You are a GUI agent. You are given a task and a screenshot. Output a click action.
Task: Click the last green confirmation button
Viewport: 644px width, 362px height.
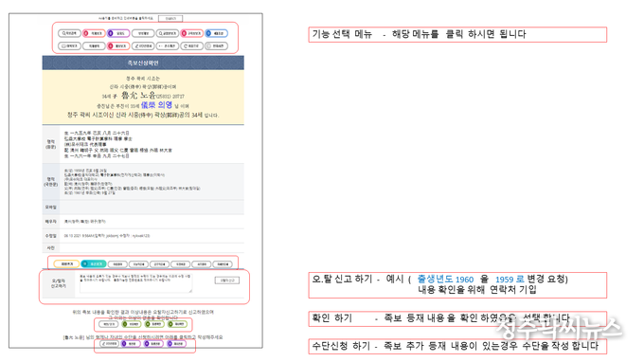point(177,324)
